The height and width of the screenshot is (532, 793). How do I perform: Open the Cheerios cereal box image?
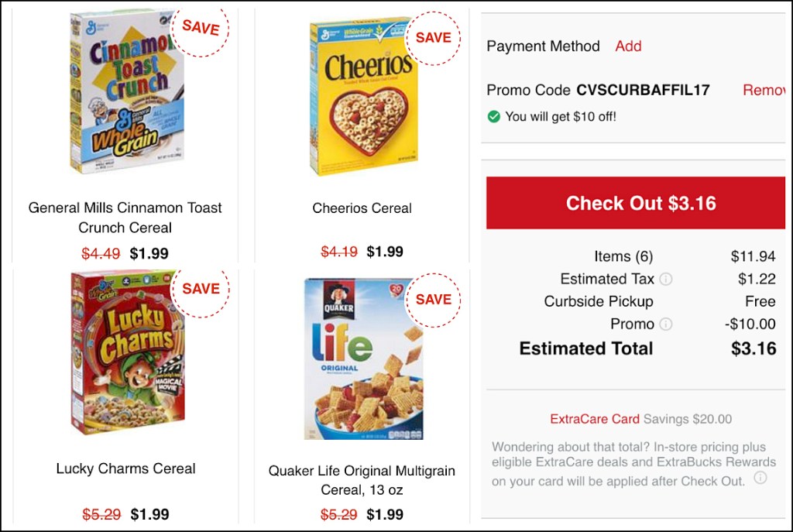coord(362,97)
